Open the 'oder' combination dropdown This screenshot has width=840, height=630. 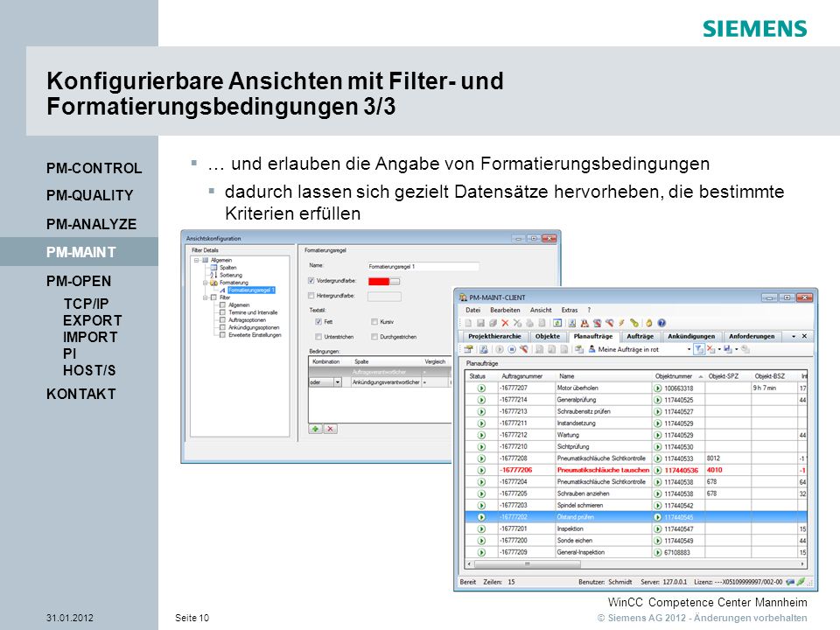coord(338,382)
